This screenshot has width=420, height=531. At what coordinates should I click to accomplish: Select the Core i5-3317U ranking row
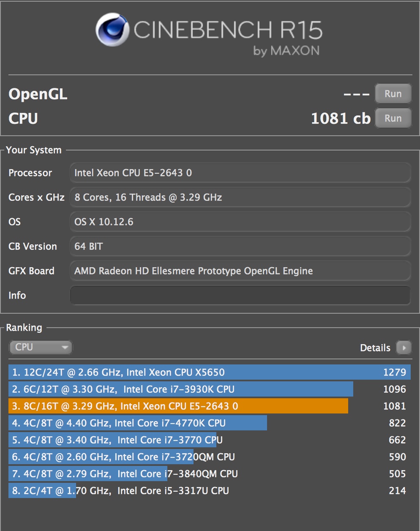pos(209,491)
